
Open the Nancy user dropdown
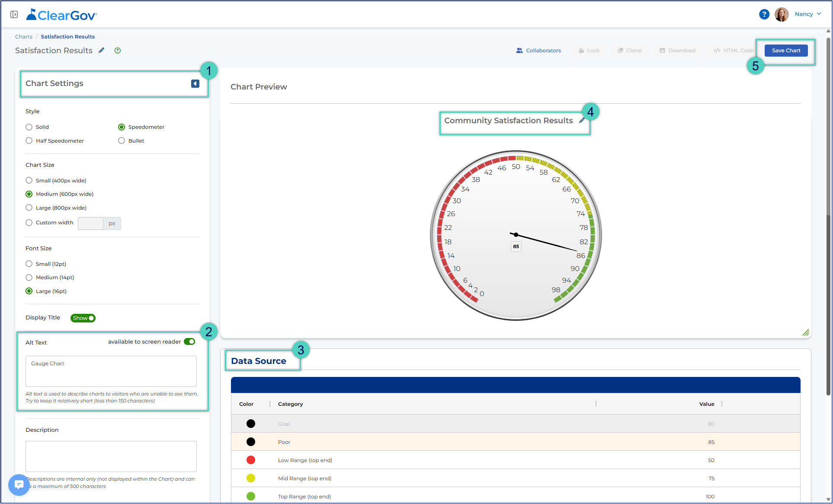tap(807, 14)
